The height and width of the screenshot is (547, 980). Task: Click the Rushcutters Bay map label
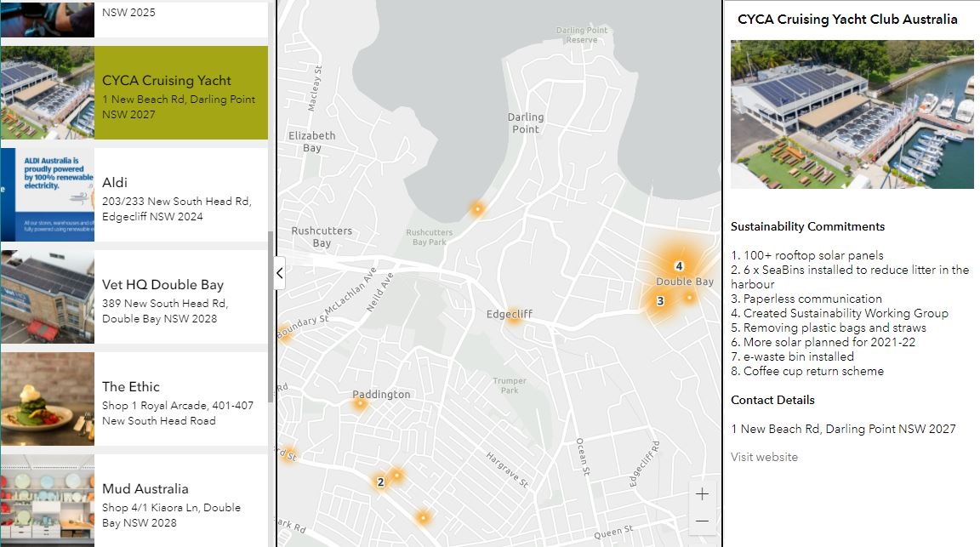tap(322, 237)
